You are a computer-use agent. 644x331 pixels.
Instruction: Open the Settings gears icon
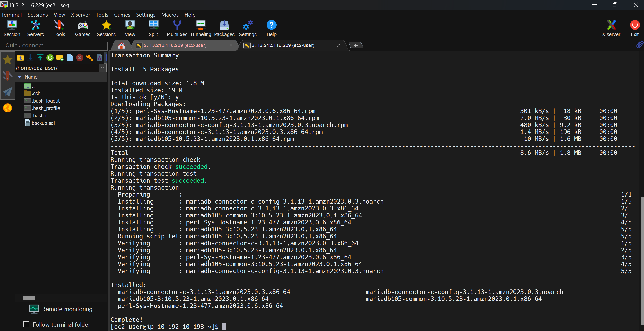[248, 28]
